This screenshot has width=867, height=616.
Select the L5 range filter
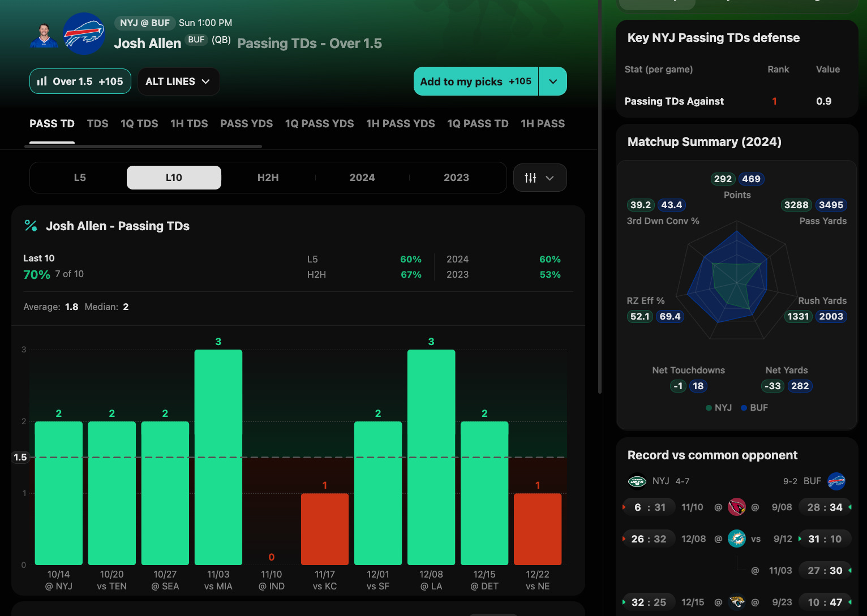80,178
